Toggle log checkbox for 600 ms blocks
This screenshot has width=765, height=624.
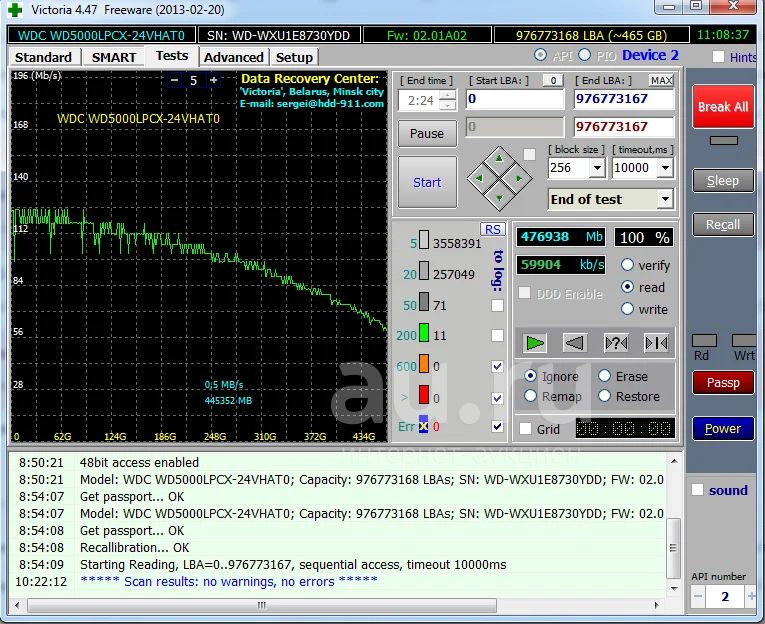point(497,366)
